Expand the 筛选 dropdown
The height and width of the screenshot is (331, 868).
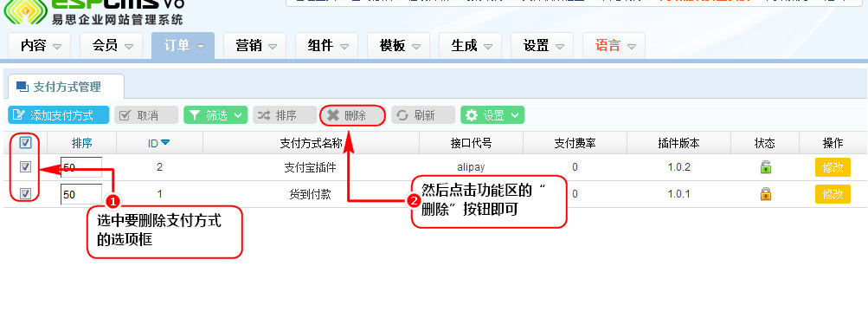(215, 115)
